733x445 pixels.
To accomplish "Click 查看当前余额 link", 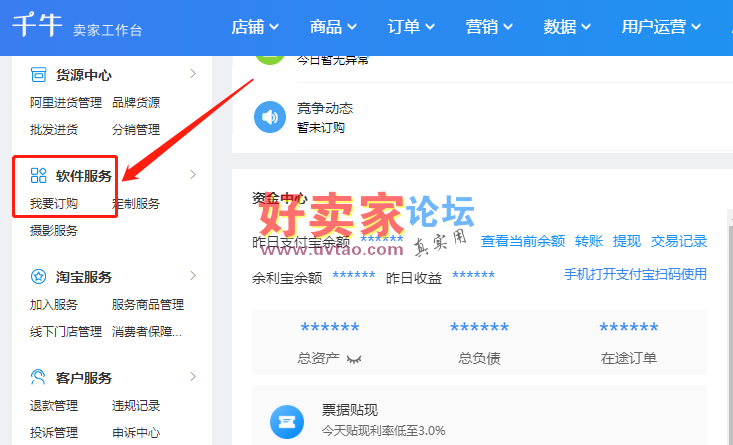I will click(x=522, y=241).
